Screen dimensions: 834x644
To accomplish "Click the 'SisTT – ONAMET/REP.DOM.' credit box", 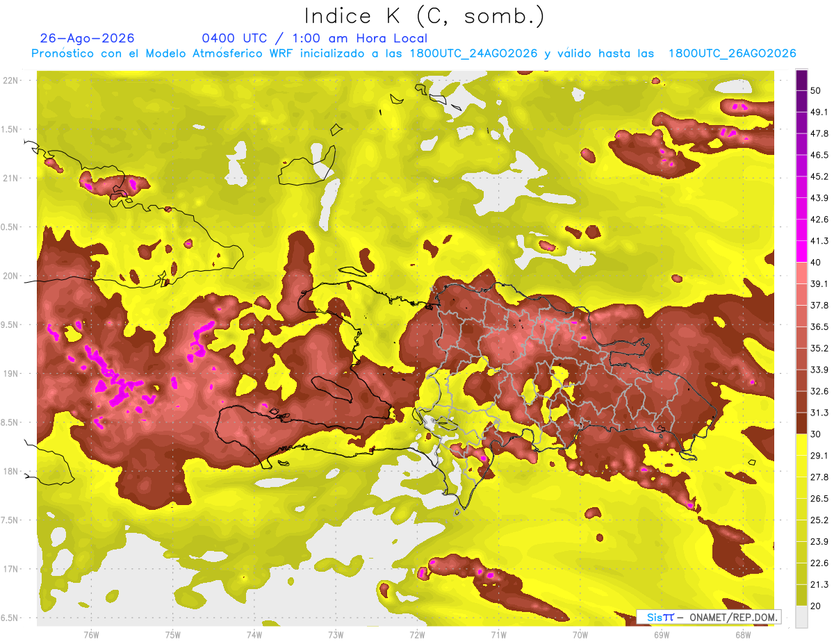I will tap(709, 617).
